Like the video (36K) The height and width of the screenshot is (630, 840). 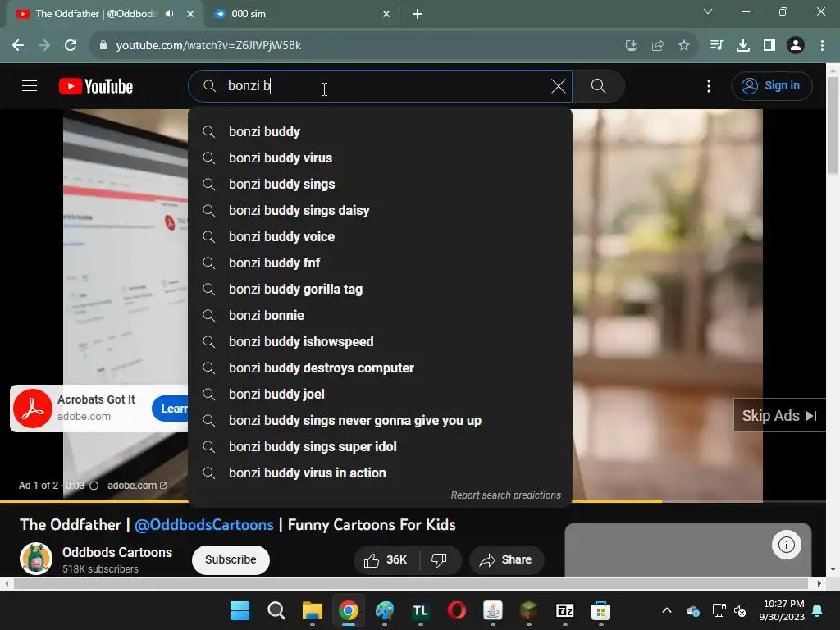[x=386, y=559]
